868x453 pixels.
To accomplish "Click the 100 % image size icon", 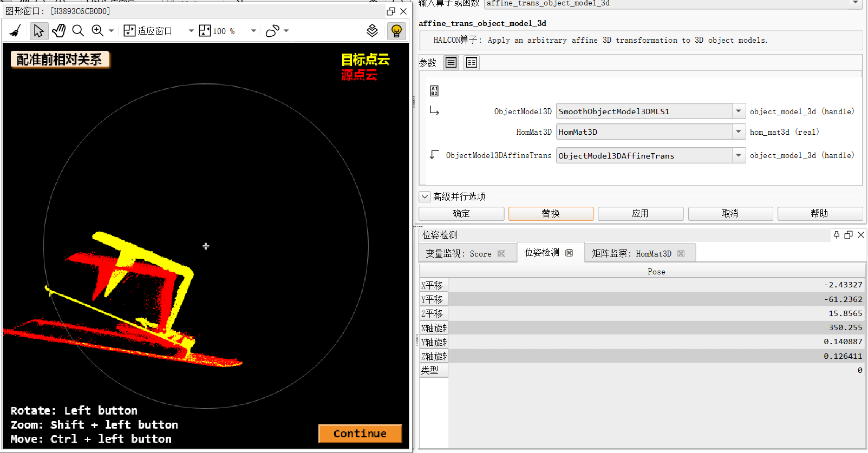I will [x=205, y=31].
